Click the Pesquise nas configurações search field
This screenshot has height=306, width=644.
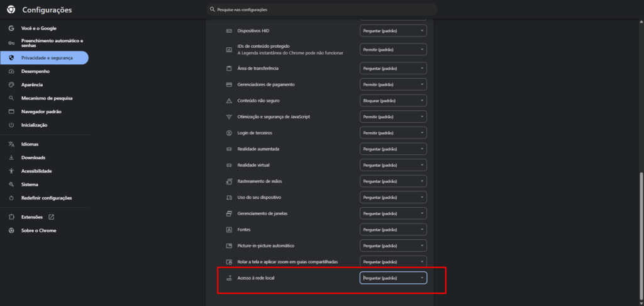321,9
